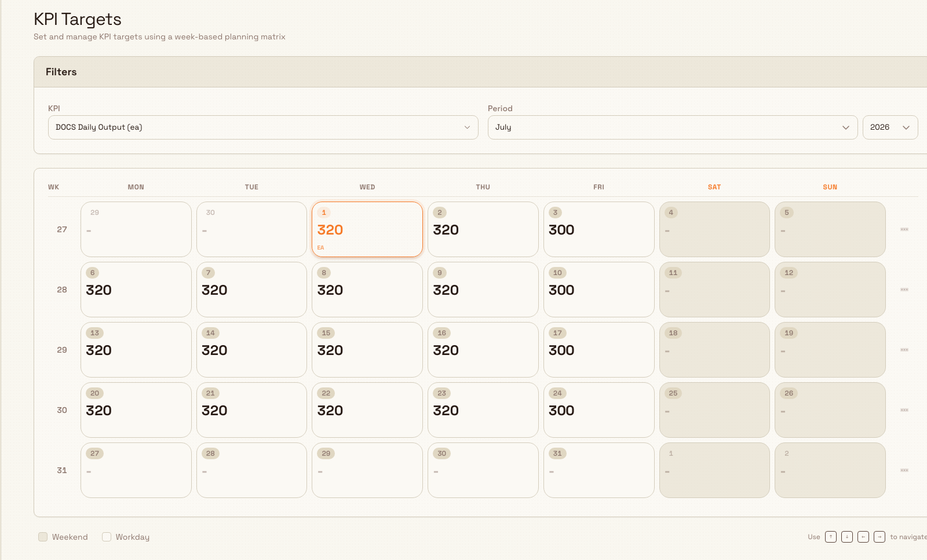
Task: Select the empty Thursday July 30 cell
Action: point(483,470)
